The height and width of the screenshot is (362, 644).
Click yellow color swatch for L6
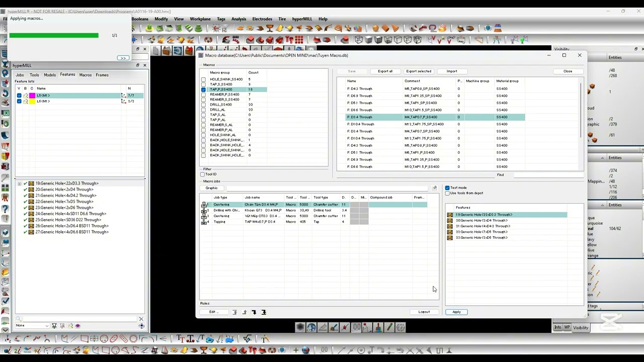(32, 102)
